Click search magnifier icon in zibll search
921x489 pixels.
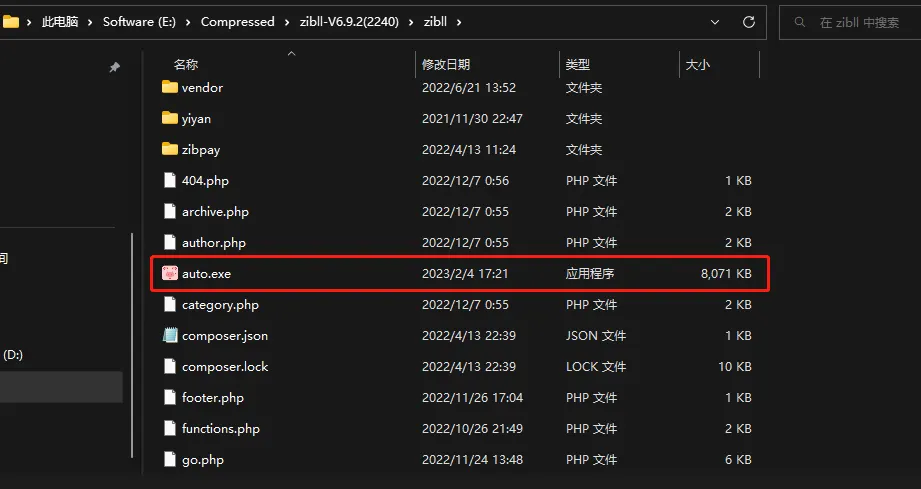[799, 22]
